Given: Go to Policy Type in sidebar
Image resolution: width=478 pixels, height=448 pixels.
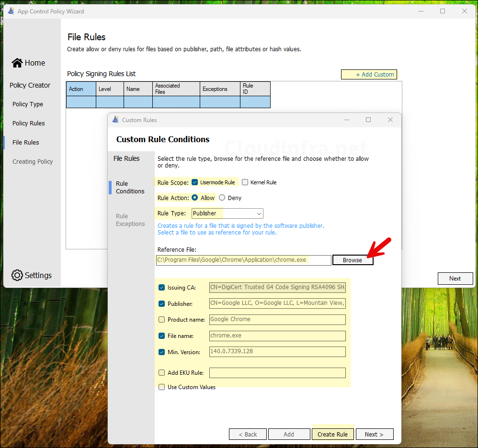Looking at the screenshot, I should 28,104.
